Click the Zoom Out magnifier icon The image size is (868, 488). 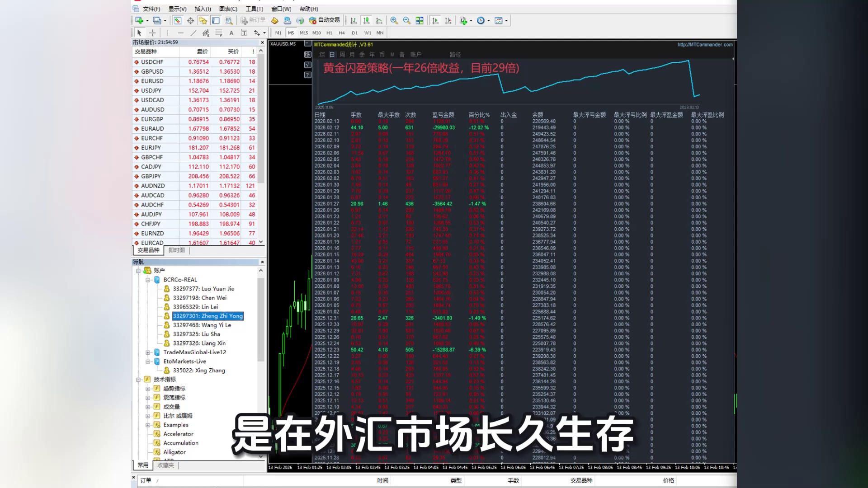click(406, 20)
